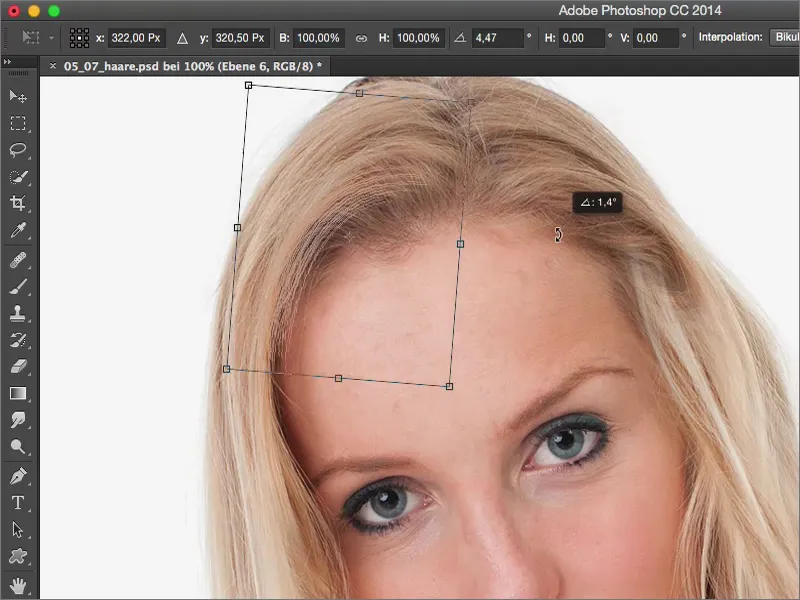Click the bottom-middle transform handle

(338, 379)
